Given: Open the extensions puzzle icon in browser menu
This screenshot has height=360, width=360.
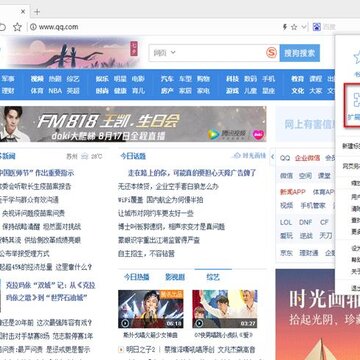Looking at the screenshot, I should [356, 100].
